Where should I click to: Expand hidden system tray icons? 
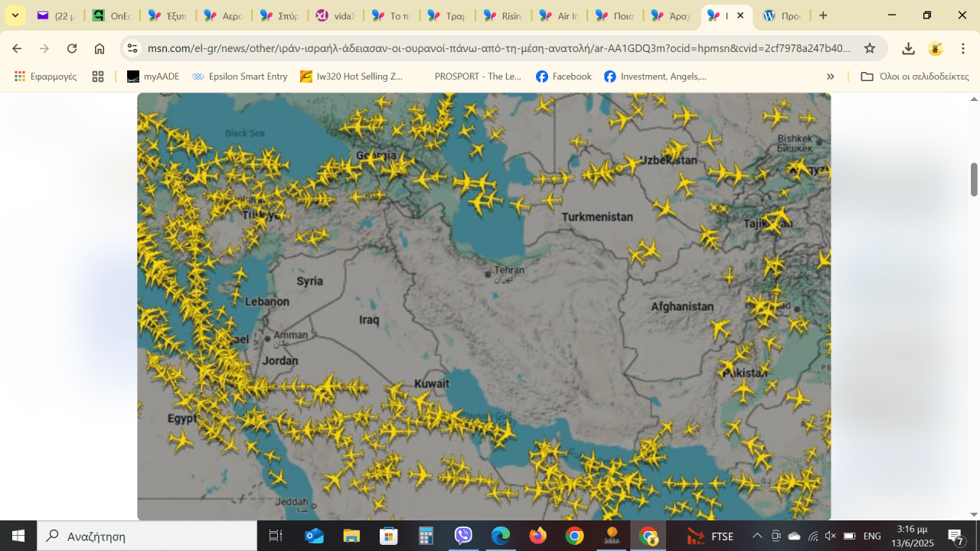(x=757, y=536)
